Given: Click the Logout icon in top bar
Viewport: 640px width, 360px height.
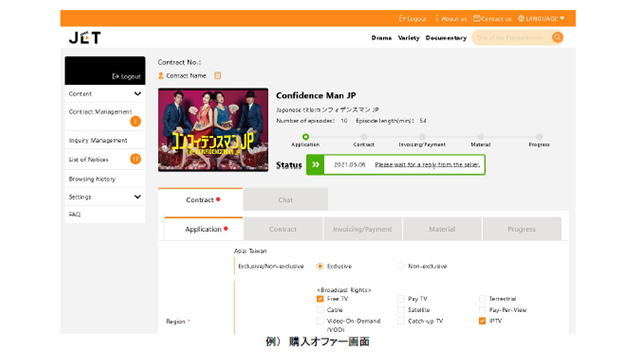Looking at the screenshot, I should pyautogui.click(x=402, y=18).
